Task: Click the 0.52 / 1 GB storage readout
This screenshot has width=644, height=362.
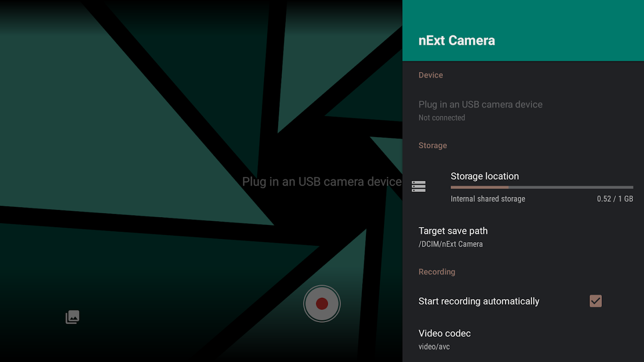Action: coord(615,199)
